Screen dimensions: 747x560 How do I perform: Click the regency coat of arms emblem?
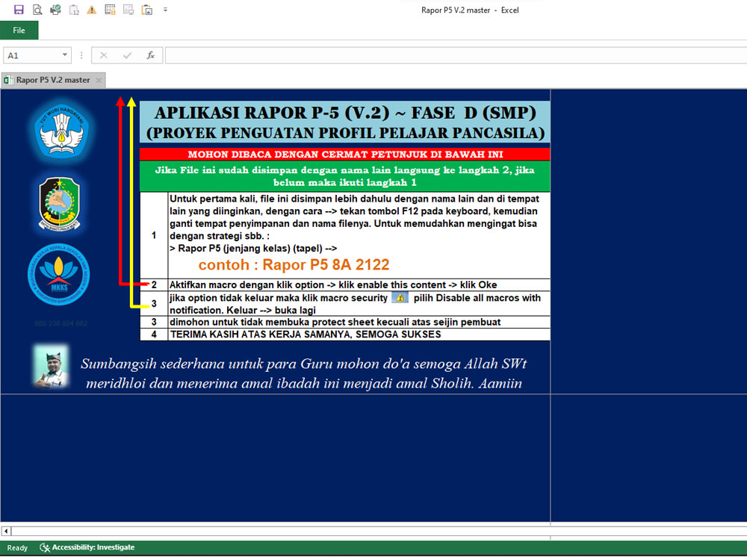[x=60, y=205]
